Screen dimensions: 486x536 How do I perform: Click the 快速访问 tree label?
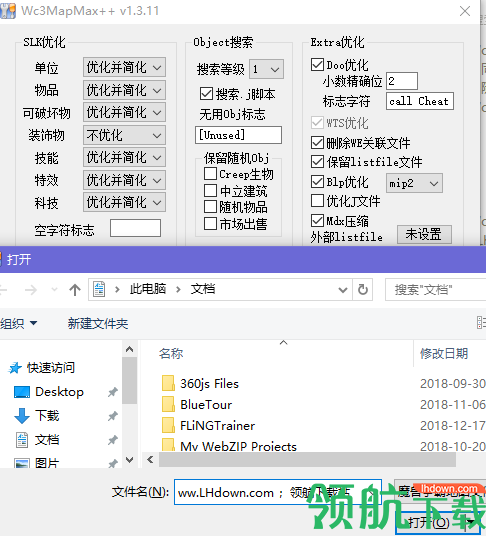coord(51,368)
